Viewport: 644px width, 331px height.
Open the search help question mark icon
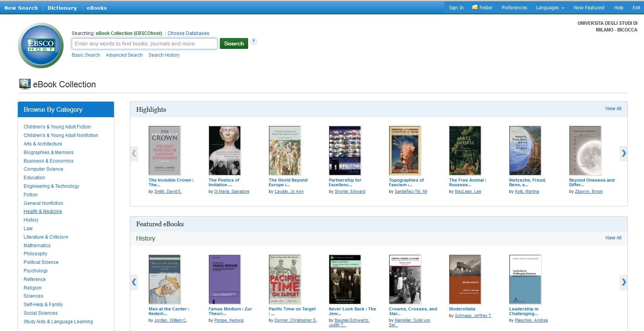click(x=254, y=42)
